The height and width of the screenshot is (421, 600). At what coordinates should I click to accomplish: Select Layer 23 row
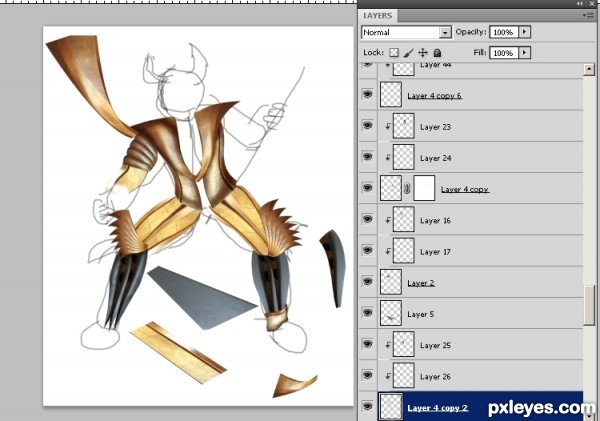481,126
